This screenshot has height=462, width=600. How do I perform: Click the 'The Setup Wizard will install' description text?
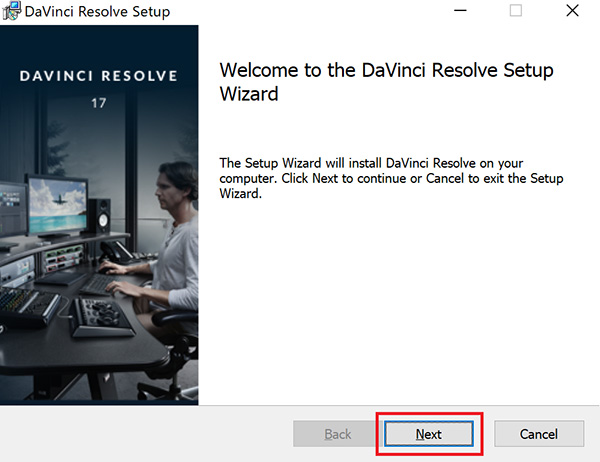pyautogui.click(x=391, y=178)
